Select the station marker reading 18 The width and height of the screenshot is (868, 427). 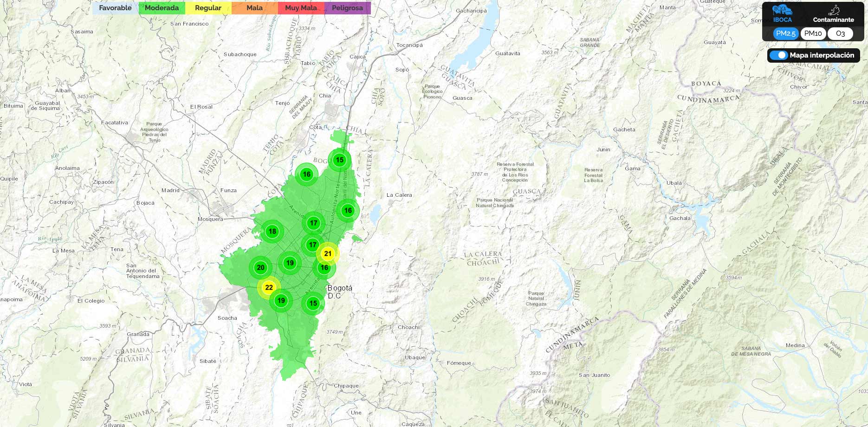tap(272, 231)
